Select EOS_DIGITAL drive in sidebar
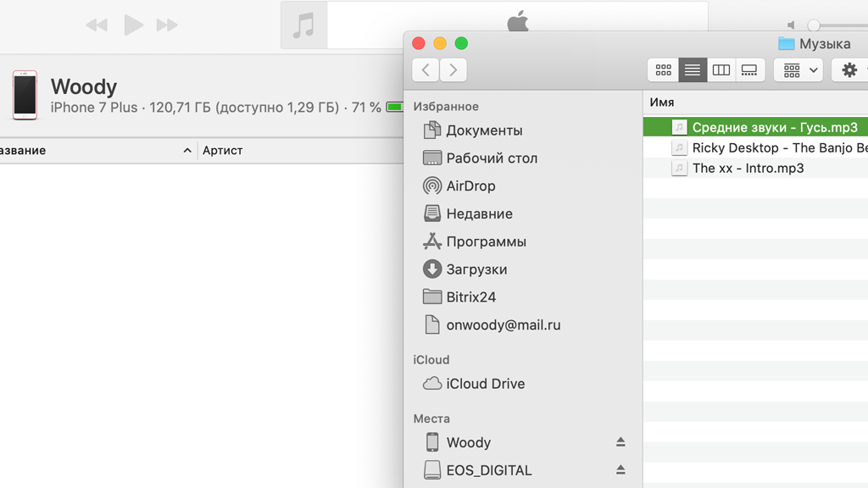 pyautogui.click(x=478, y=470)
